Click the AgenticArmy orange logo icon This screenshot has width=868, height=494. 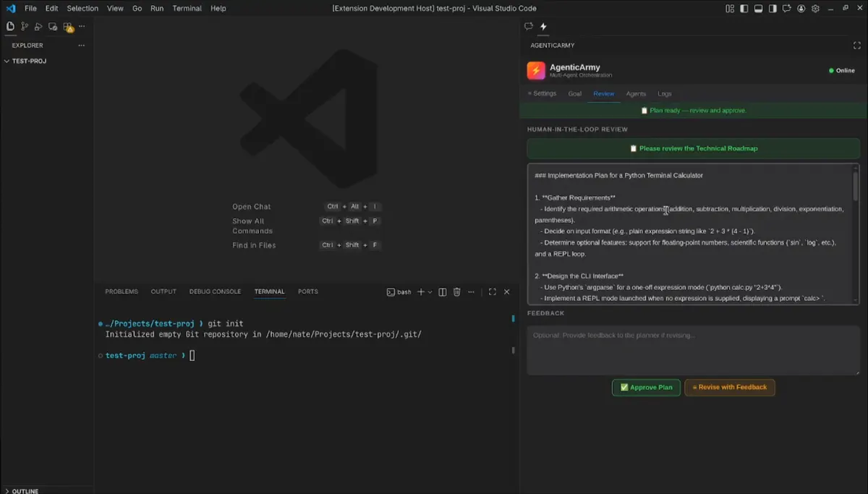tap(536, 70)
